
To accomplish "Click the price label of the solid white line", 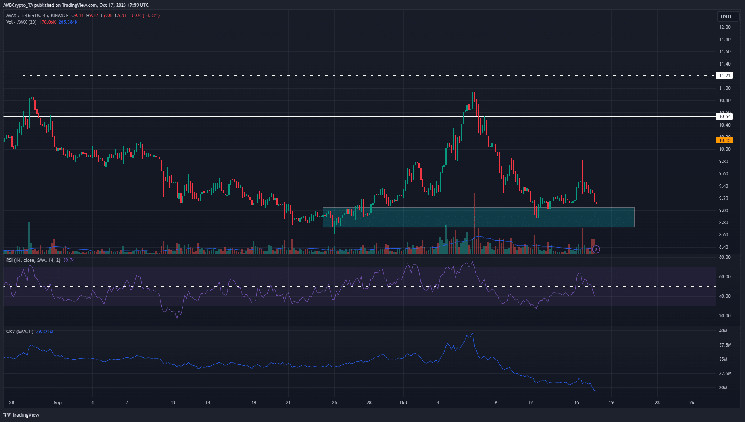I will pyautogui.click(x=725, y=116).
